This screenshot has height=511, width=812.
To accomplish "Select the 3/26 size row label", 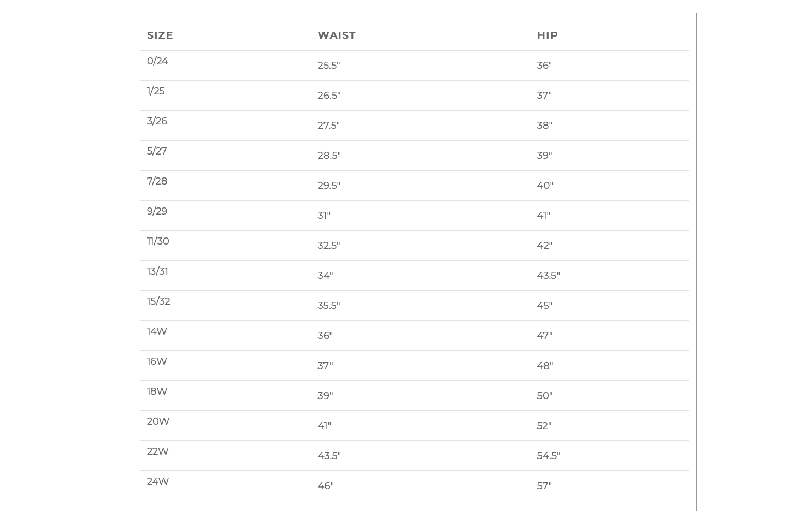I will pyautogui.click(x=157, y=121).
